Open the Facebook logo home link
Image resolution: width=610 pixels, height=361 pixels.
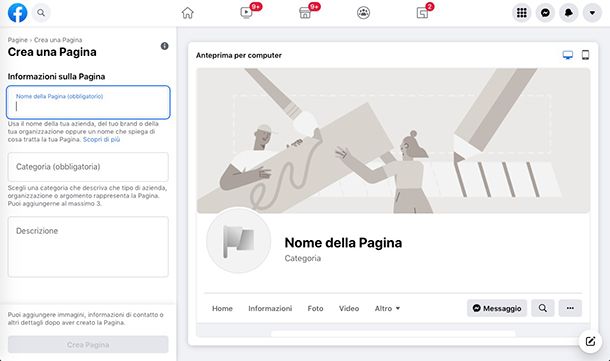click(18, 13)
